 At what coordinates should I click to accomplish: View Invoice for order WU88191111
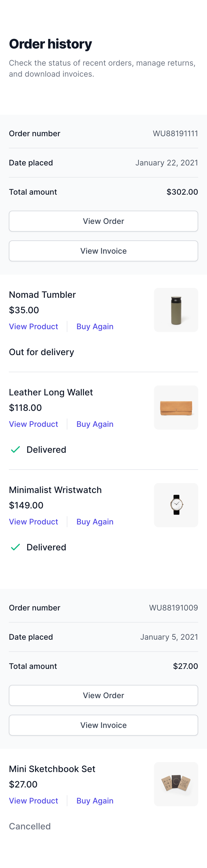pyautogui.click(x=104, y=251)
